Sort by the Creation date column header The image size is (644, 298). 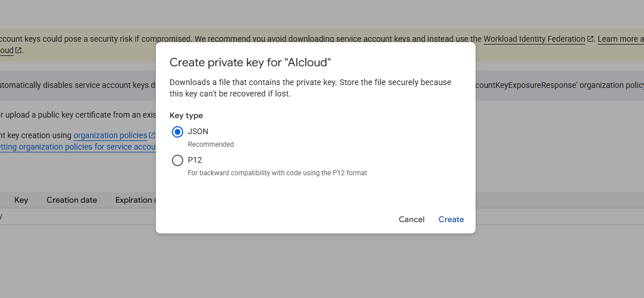coord(72,200)
